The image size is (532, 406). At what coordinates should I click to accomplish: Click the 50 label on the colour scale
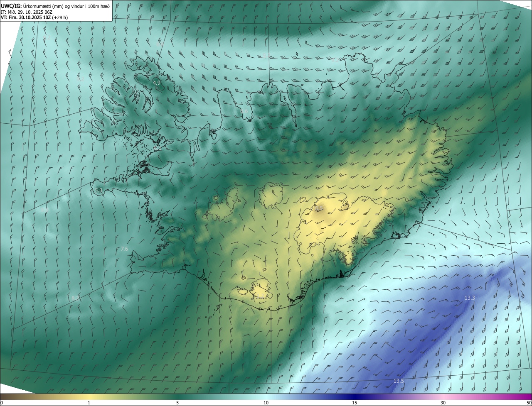pos(528,403)
